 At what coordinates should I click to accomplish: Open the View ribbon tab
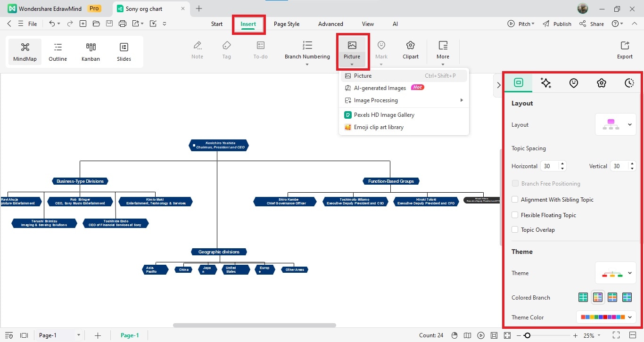coord(368,24)
